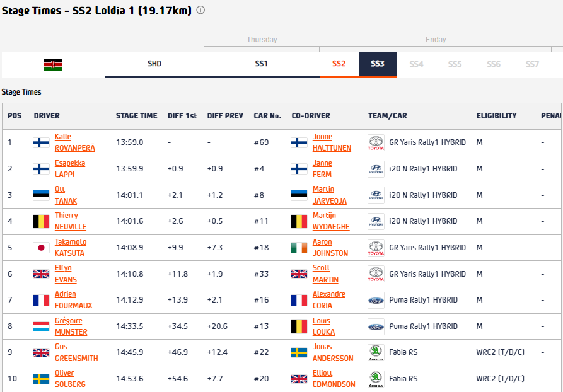Open Jonne Halttunen co-driver link

pyautogui.click(x=332, y=142)
